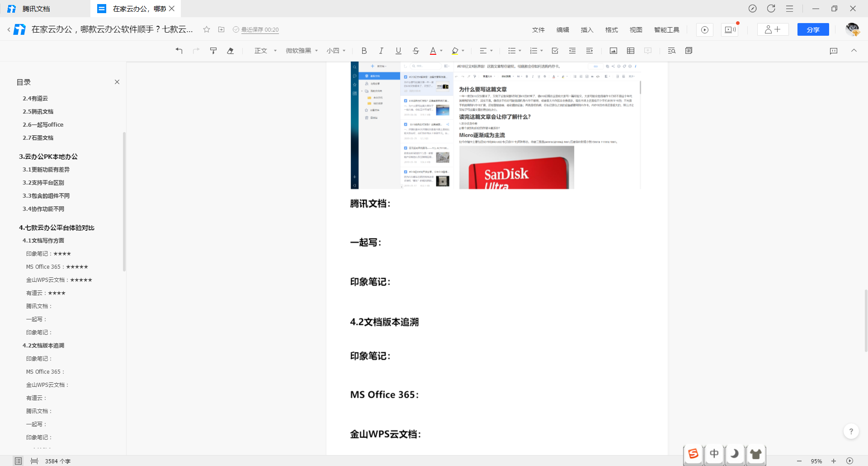Open the 文件 menu
The image size is (868, 466).
click(538, 30)
